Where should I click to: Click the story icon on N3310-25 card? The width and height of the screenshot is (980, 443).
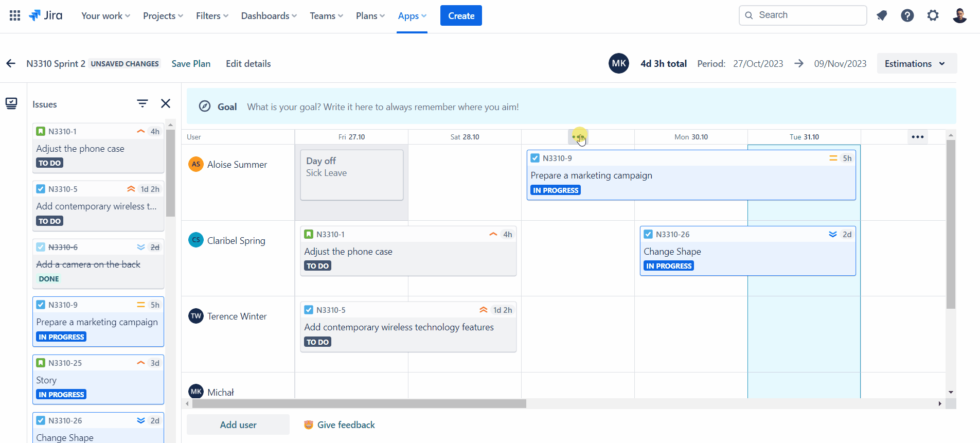[x=41, y=363]
